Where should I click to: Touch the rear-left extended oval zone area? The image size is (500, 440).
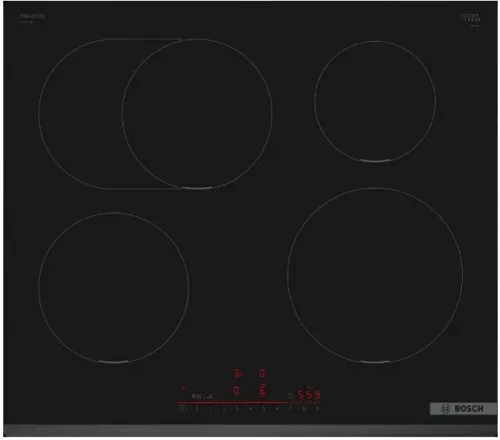(x=80, y=114)
